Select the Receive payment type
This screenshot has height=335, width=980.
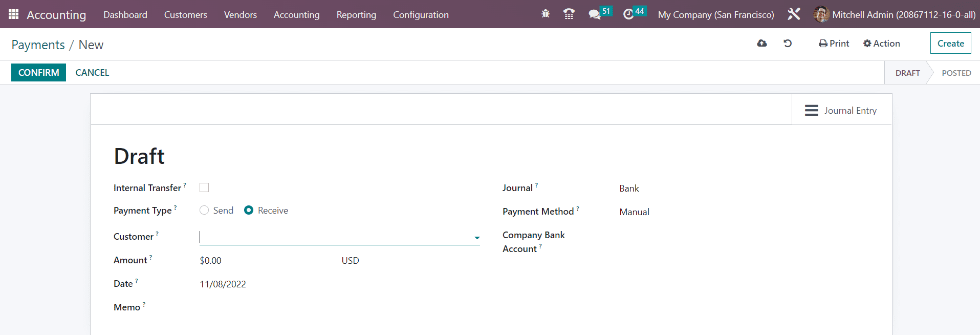pyautogui.click(x=249, y=210)
